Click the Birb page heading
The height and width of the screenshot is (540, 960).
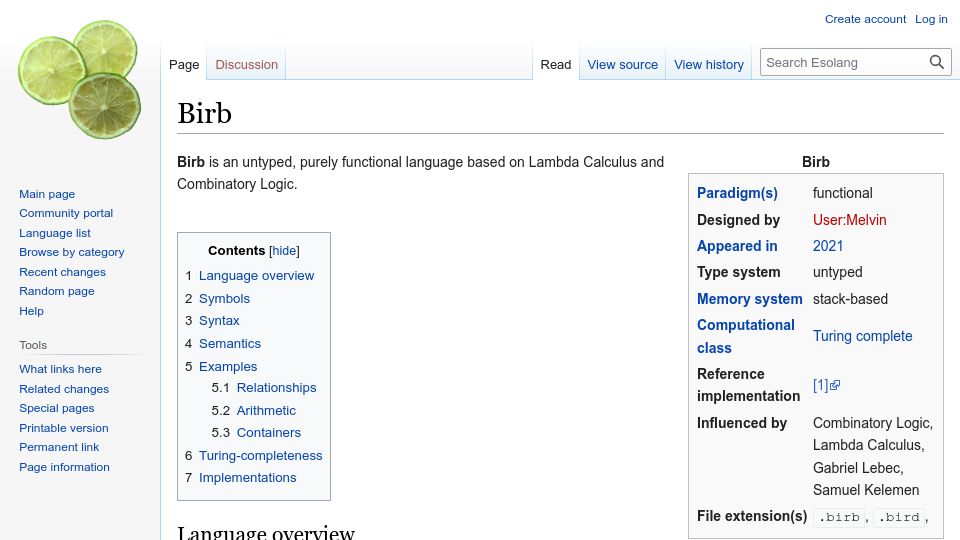pyautogui.click(x=204, y=113)
